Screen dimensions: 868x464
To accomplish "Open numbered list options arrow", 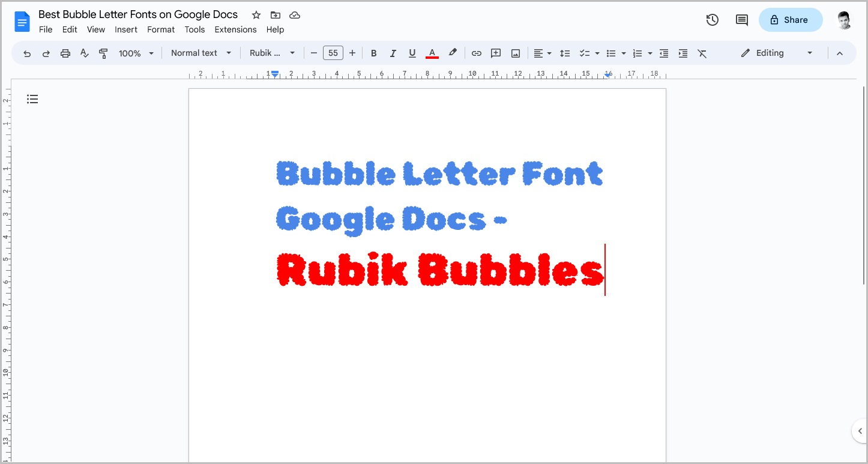I will pos(650,53).
